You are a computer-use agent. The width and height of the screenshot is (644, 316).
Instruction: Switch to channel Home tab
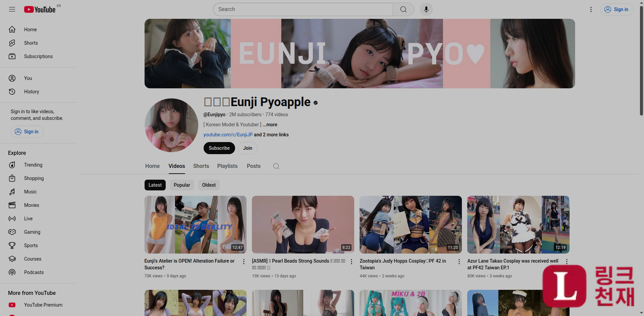[x=152, y=166]
